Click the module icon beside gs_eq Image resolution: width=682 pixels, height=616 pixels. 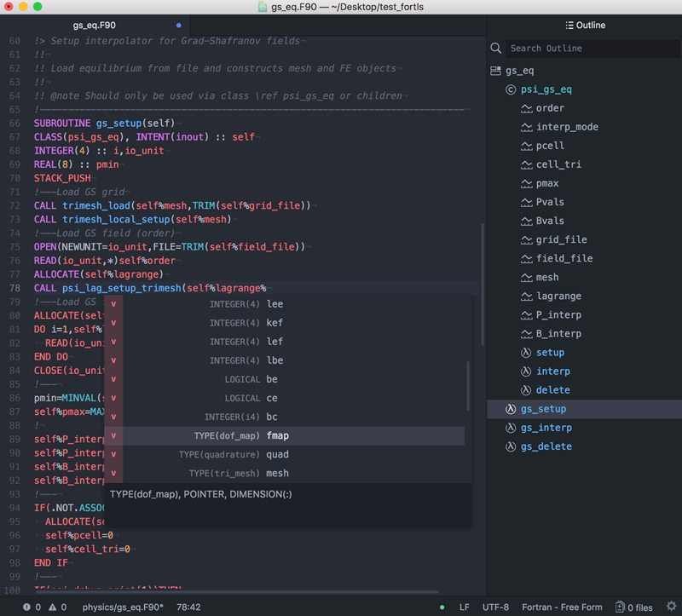[496, 71]
